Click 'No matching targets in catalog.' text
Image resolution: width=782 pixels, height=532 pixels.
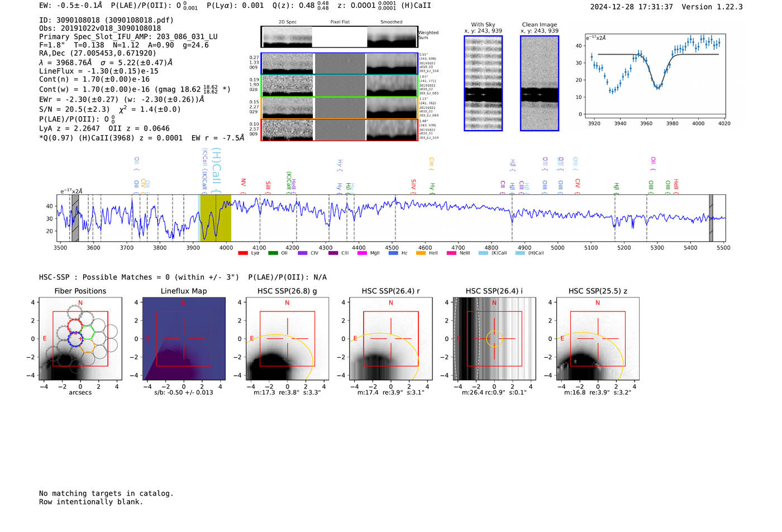106,493
